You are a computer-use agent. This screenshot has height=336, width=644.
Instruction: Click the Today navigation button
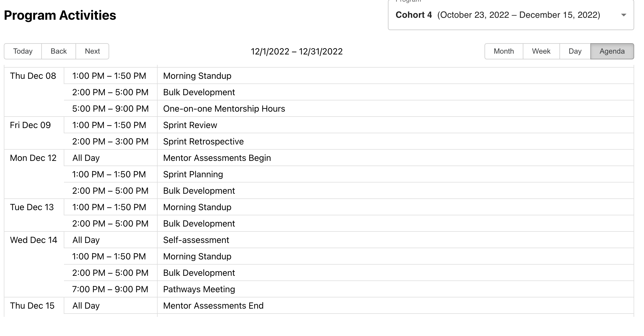[23, 51]
